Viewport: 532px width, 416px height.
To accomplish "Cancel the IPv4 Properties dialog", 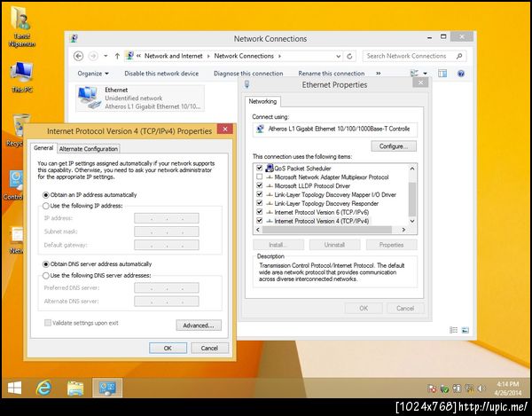I will (x=209, y=348).
